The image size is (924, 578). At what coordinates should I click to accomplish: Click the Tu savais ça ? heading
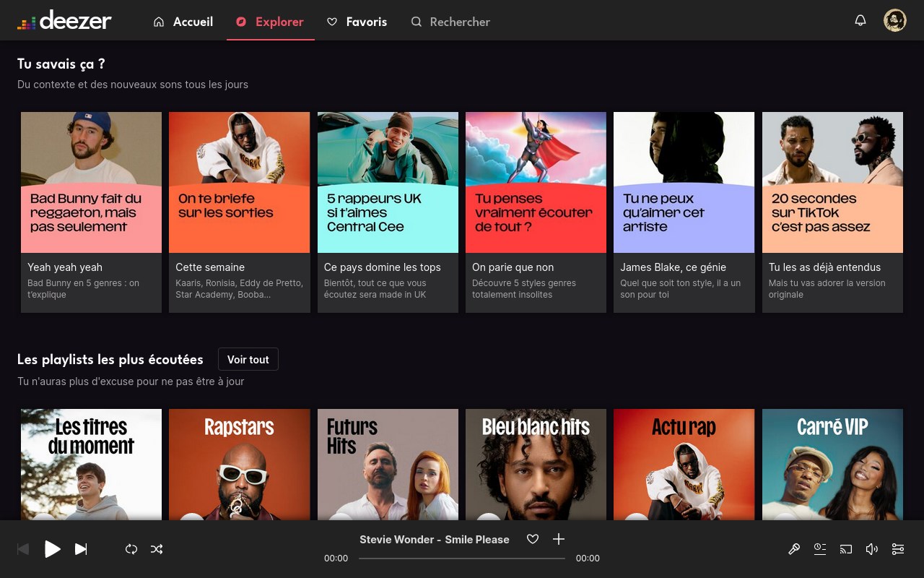pos(61,64)
